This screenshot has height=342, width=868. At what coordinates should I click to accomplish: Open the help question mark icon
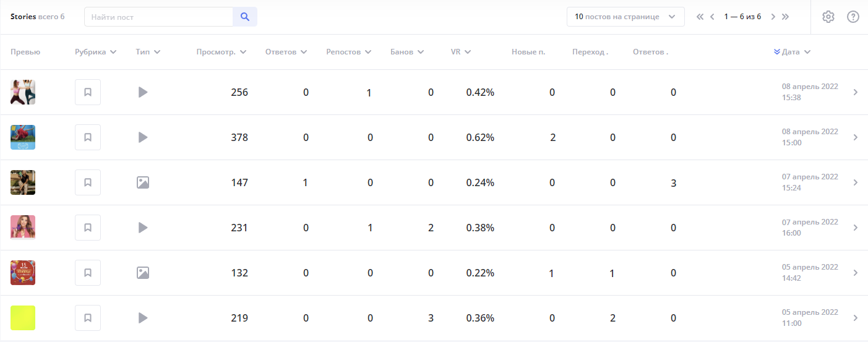coord(853,17)
